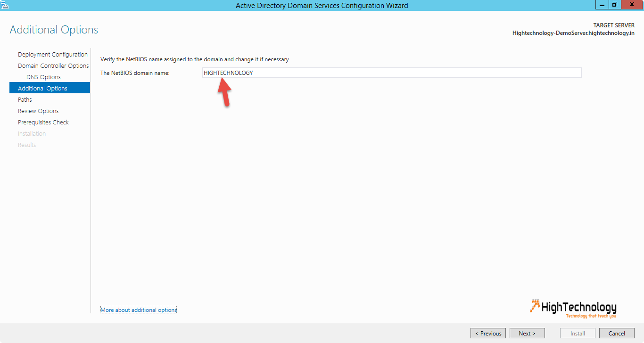Open More about additional options link
The height and width of the screenshot is (343, 644).
point(139,310)
